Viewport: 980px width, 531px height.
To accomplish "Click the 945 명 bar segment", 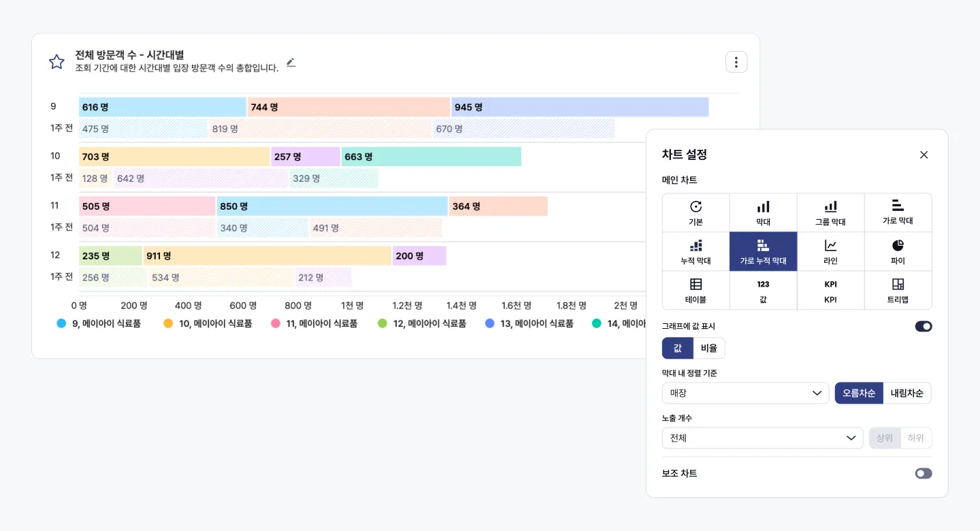I will click(x=579, y=108).
